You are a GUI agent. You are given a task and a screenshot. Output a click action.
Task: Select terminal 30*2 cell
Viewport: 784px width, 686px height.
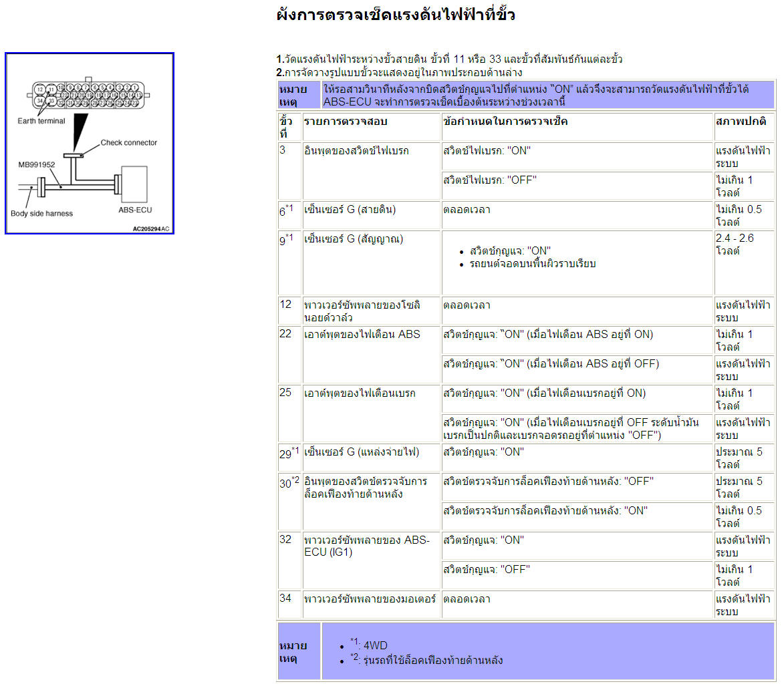[290, 502]
